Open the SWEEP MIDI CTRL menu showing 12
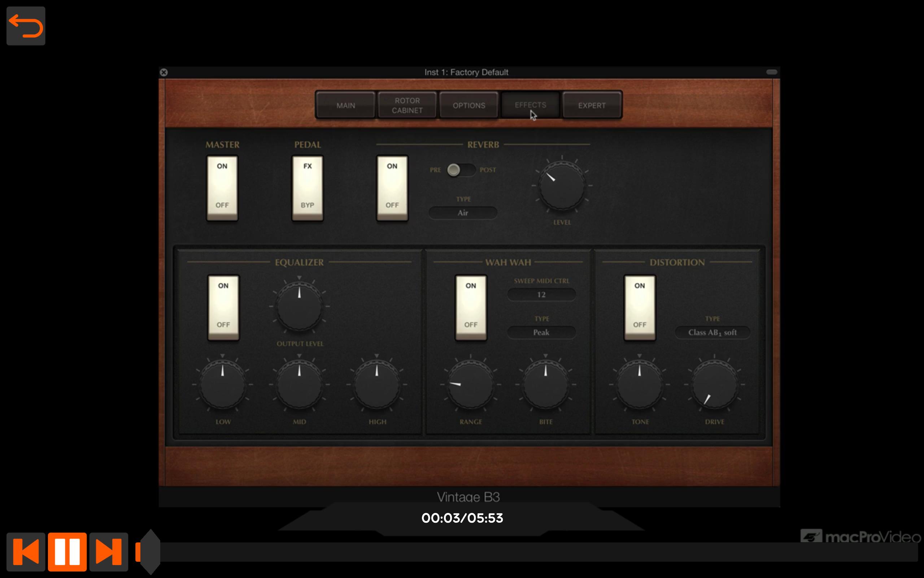This screenshot has width=924, height=578. point(541,294)
